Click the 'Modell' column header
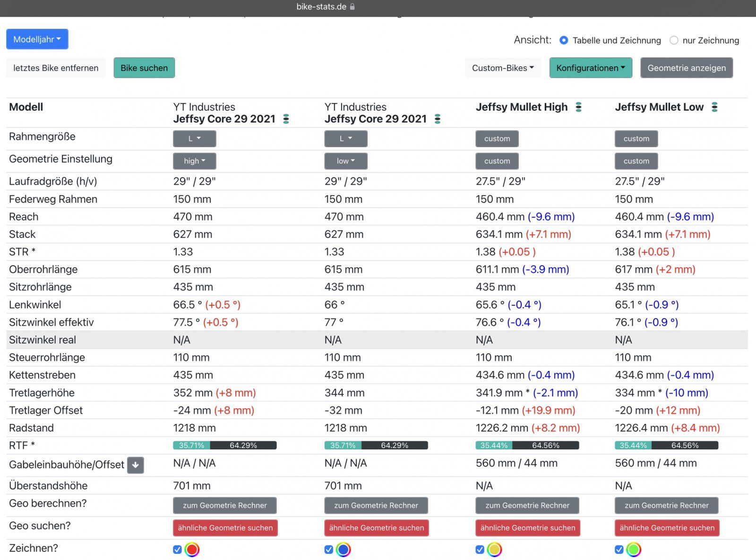The height and width of the screenshot is (560, 756). pos(26,107)
